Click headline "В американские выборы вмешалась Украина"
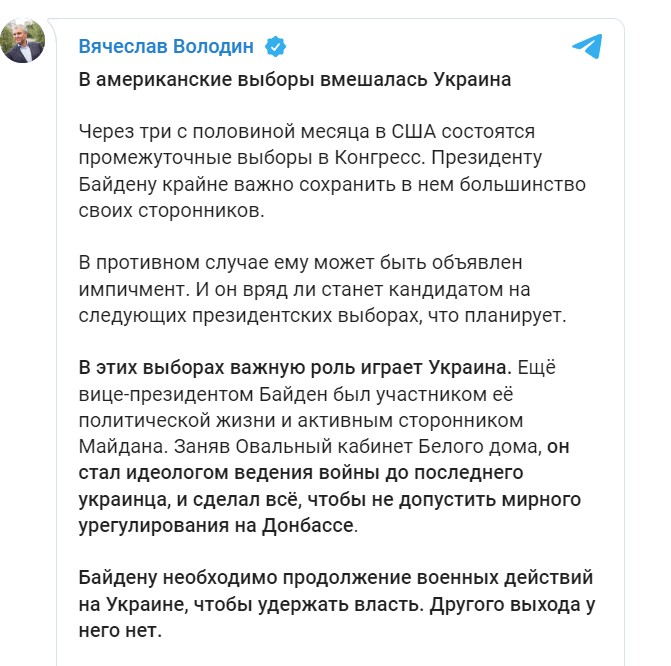The height and width of the screenshot is (666, 671). [x=294, y=81]
